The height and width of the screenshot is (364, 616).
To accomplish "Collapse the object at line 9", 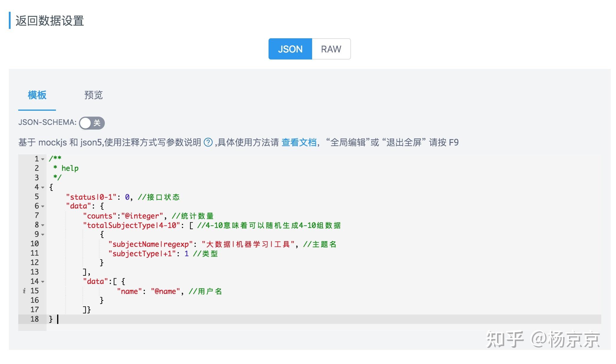I will [43, 235].
